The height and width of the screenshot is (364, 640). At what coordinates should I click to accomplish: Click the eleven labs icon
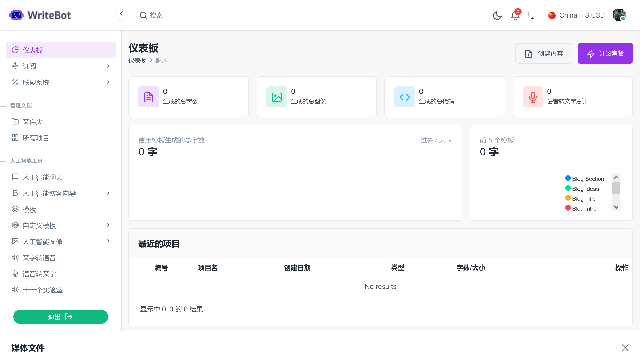click(x=15, y=290)
